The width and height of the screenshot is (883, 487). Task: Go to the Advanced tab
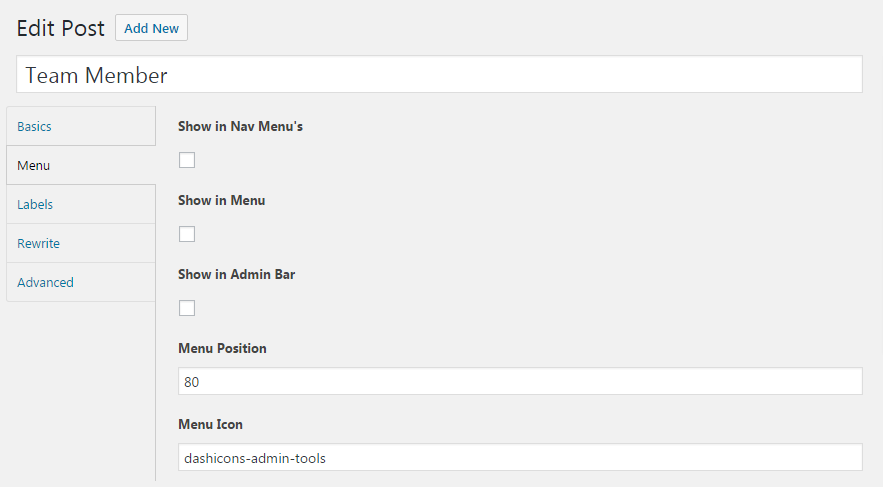point(81,282)
